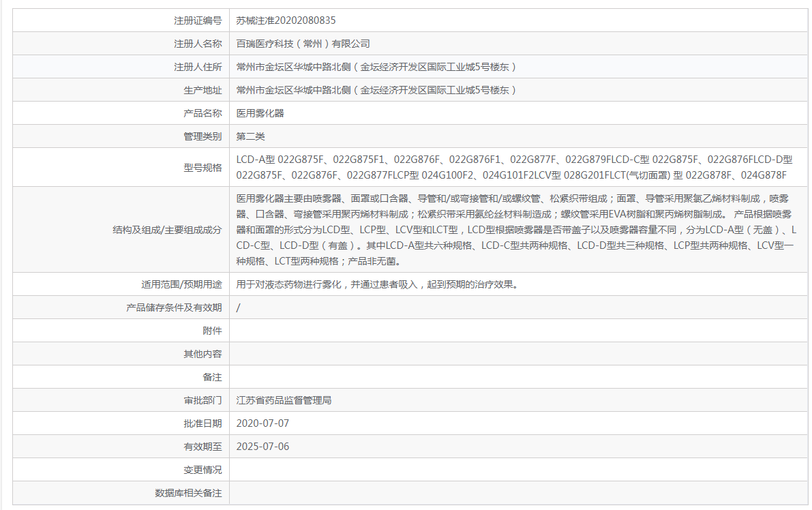
Task: Click the 其他内容 label
Action: click(x=202, y=354)
